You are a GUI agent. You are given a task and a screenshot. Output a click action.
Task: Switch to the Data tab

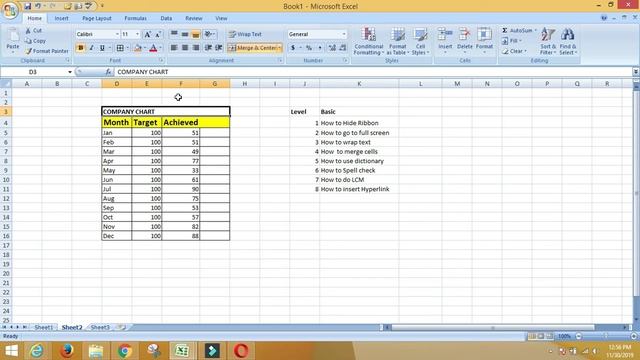(x=166, y=18)
